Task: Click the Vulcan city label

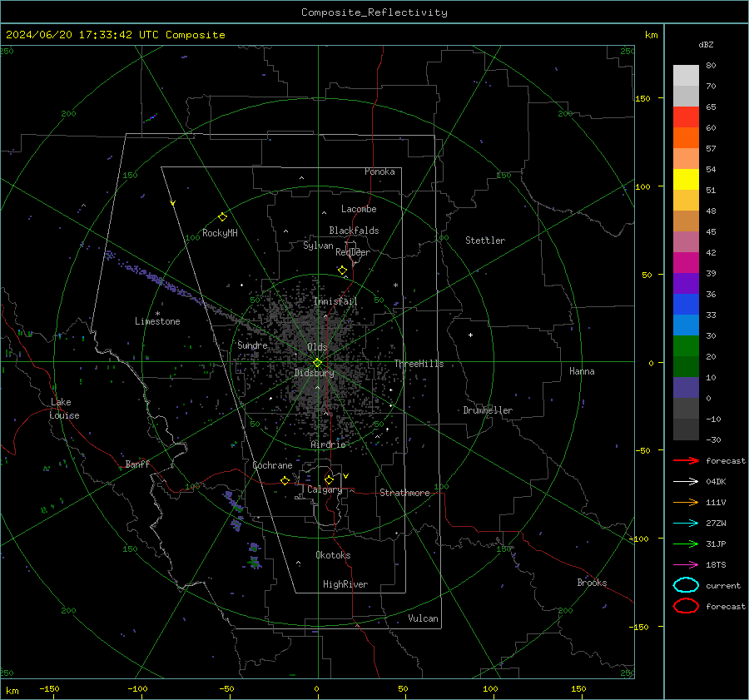Action: [x=424, y=618]
